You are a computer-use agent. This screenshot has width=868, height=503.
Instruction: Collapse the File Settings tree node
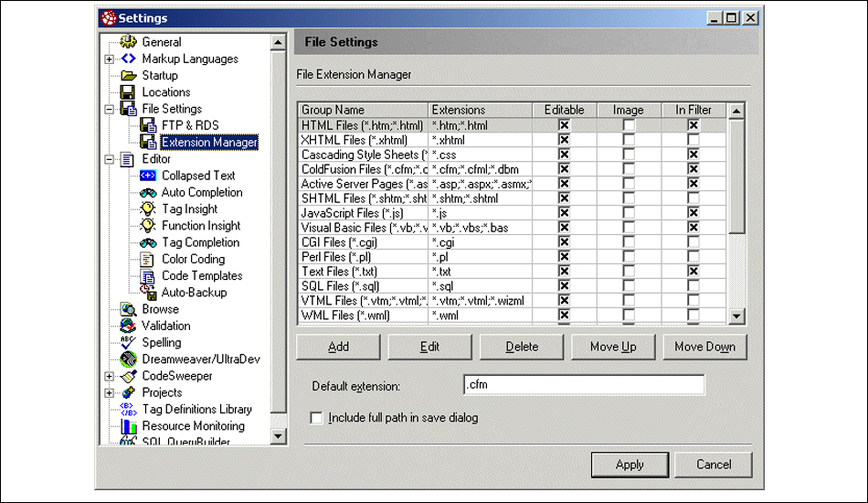click(x=109, y=109)
